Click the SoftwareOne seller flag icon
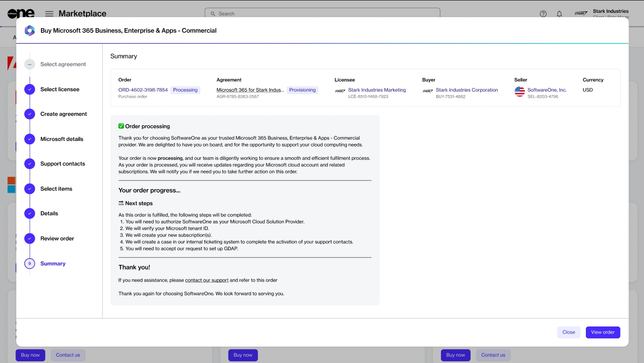Image resolution: width=644 pixels, height=363 pixels. coord(520,91)
